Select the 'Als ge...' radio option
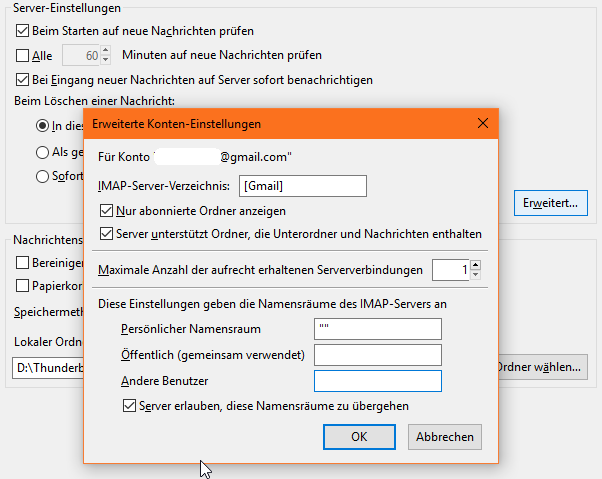This screenshot has width=602, height=479. click(x=42, y=152)
